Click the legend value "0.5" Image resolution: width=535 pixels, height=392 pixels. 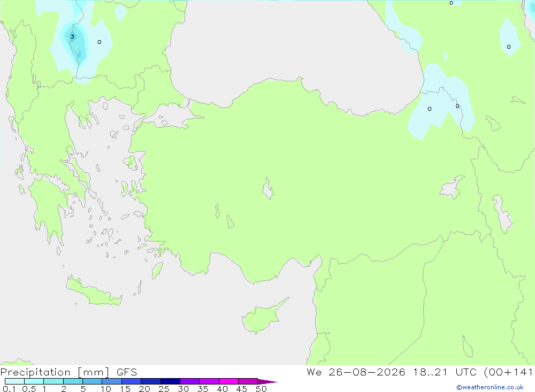(x=29, y=389)
